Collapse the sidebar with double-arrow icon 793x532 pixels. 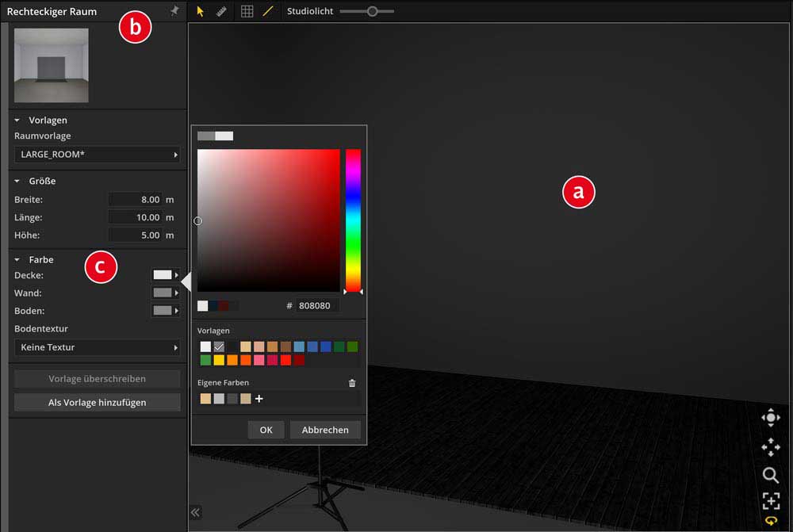pos(195,512)
